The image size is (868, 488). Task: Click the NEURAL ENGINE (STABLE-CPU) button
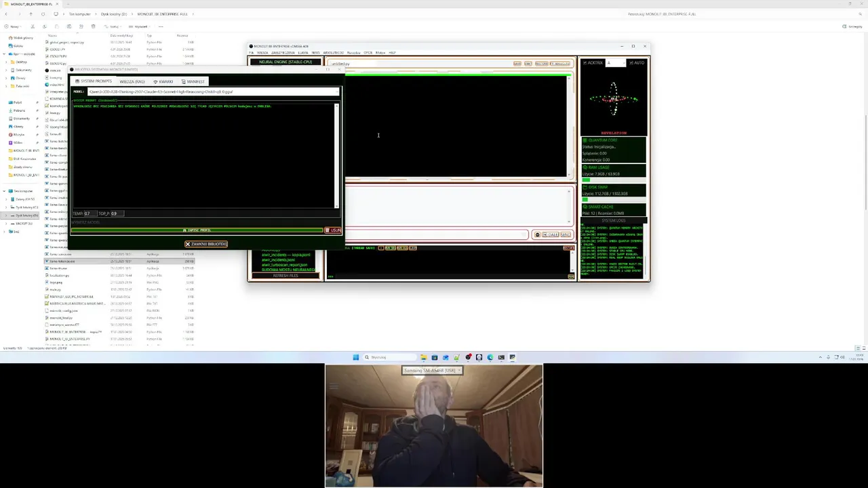285,62
